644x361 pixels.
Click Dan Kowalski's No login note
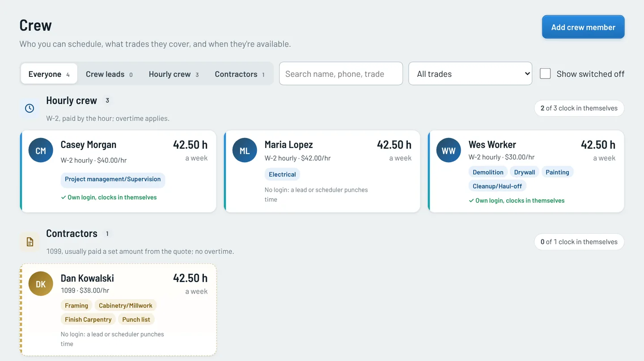coord(112,339)
